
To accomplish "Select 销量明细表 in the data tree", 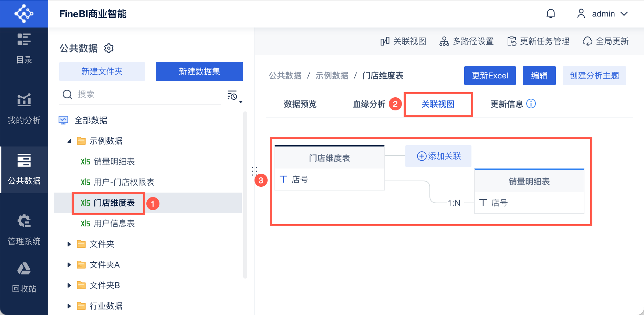I will coord(114,162).
